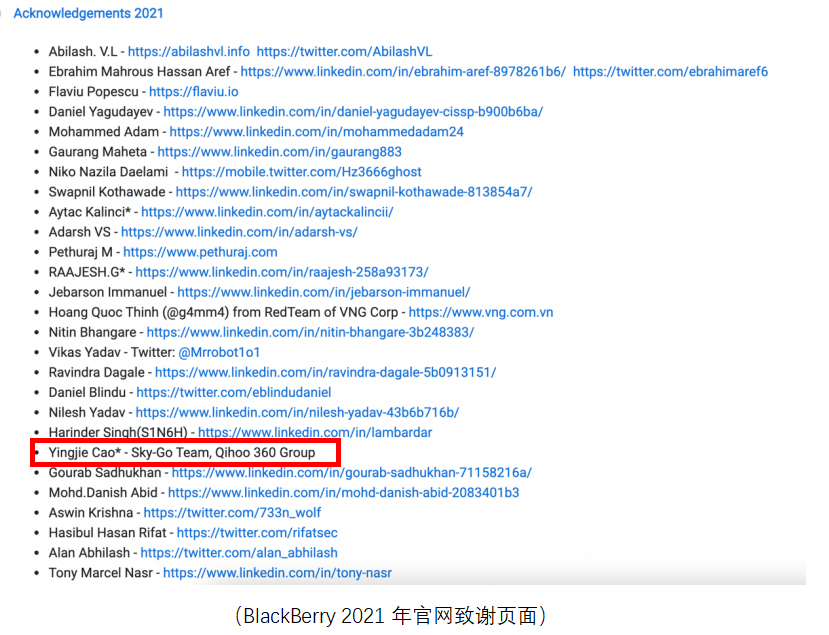The height and width of the screenshot is (635, 829).
Task: Open Nitin Bhangare's LinkedIn link
Action: [310, 333]
